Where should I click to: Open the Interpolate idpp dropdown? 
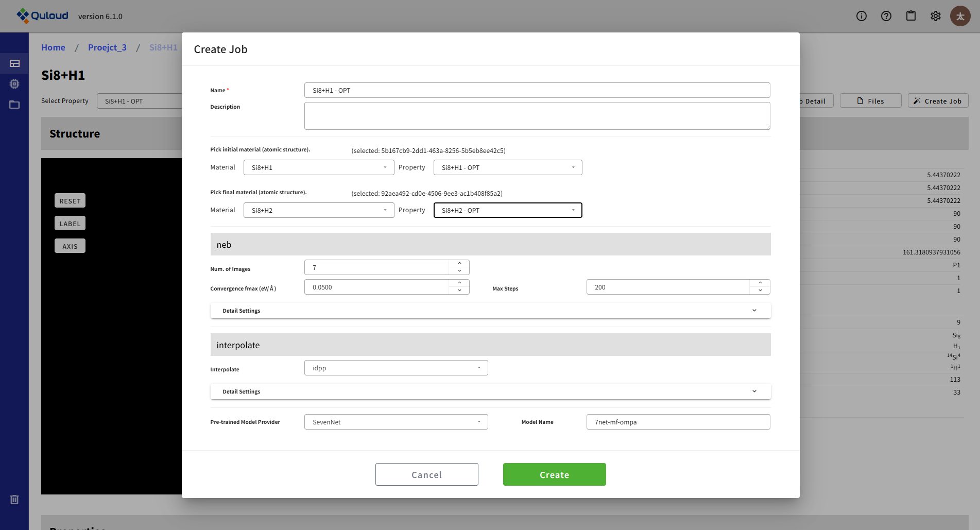tap(396, 368)
